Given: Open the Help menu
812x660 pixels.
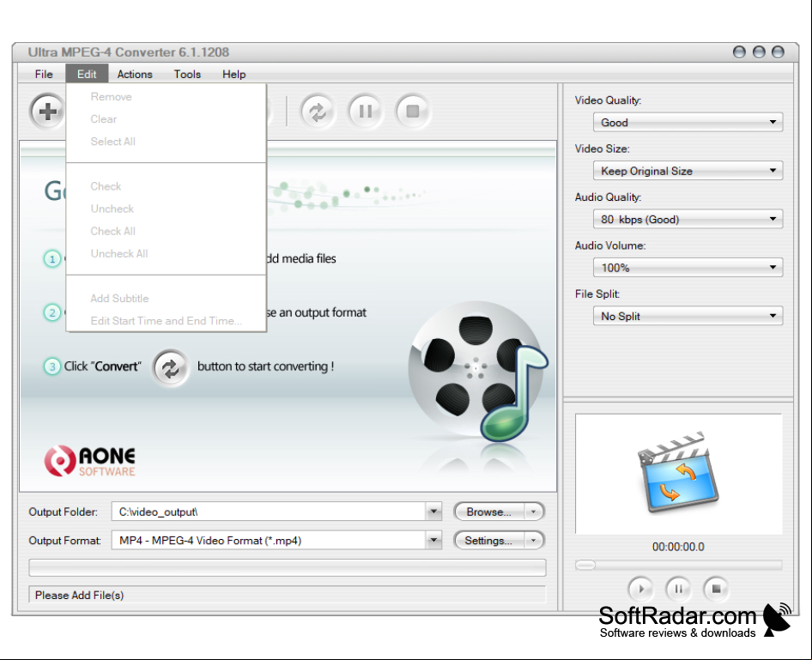Looking at the screenshot, I should [234, 74].
